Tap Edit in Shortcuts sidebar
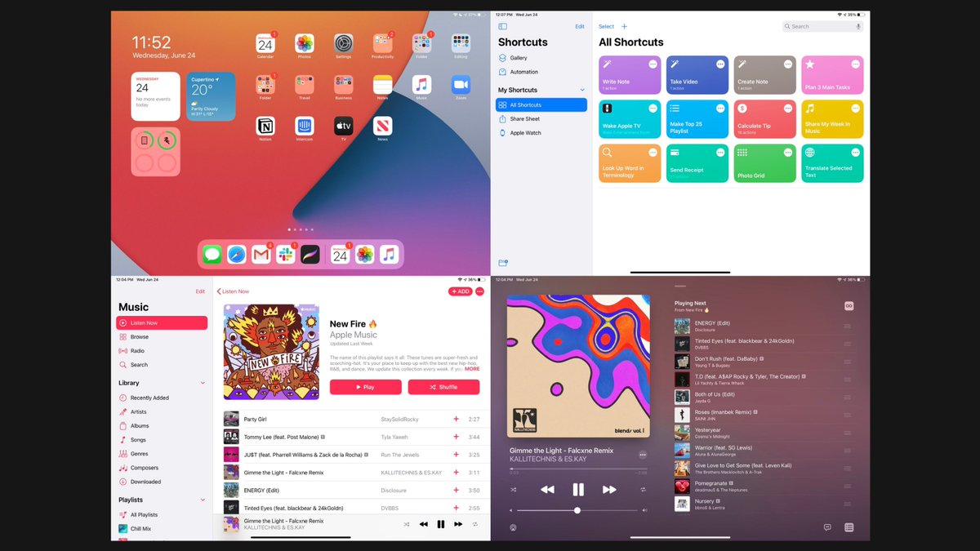Screen dimensions: 980x551 pos(580,26)
